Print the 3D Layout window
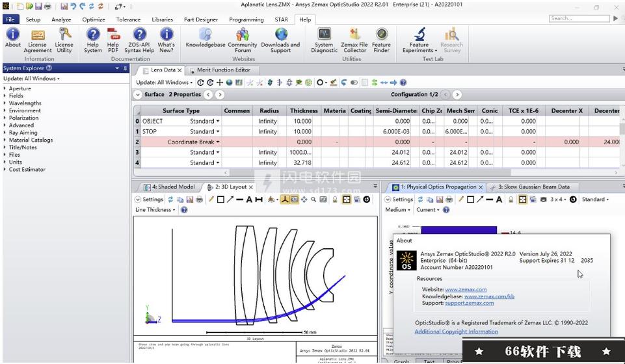This screenshot has width=625, height=364. coord(199,200)
